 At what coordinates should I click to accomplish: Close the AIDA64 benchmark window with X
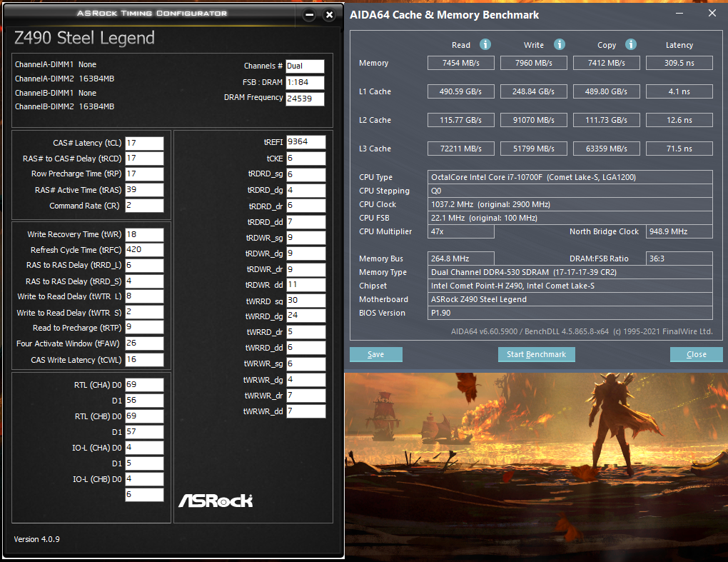[x=712, y=13]
